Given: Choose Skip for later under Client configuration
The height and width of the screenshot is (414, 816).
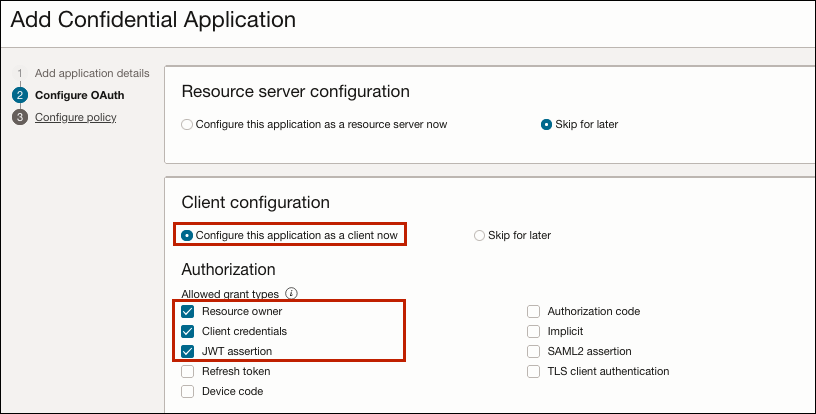Looking at the screenshot, I should click(x=479, y=236).
